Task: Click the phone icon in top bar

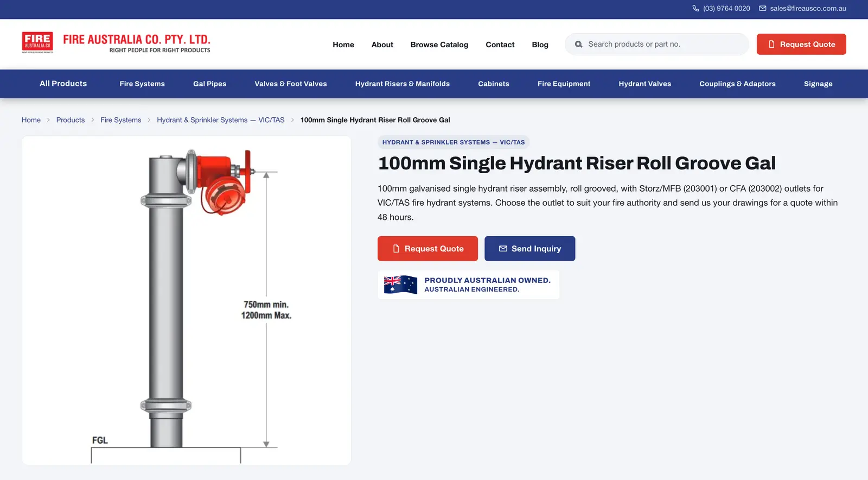Action: click(695, 8)
